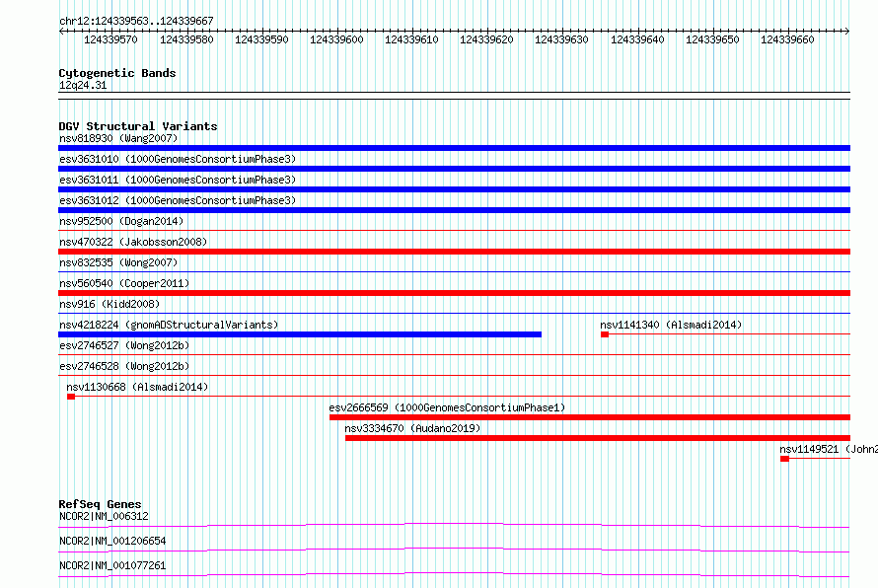This screenshot has height=588, width=878.
Task: Click ruler coordinate 124339610
Action: [411, 39]
